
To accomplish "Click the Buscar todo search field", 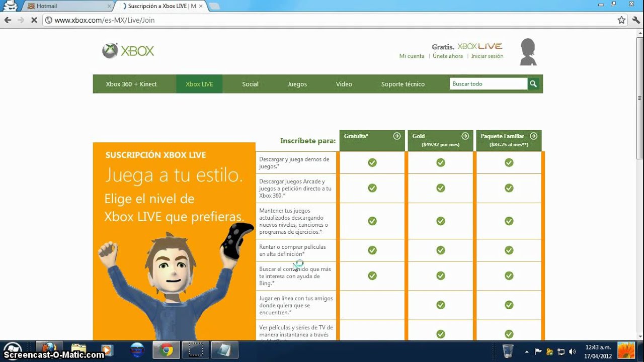I will pos(488,84).
